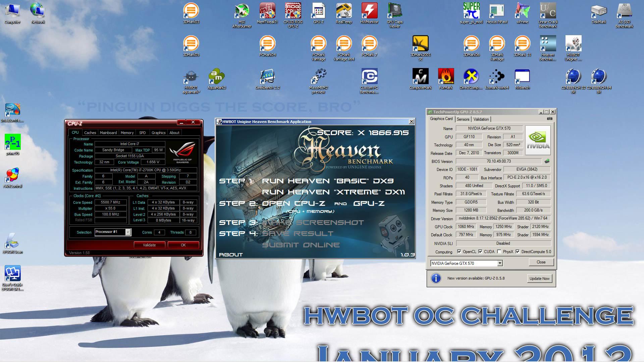This screenshot has width=644, height=362.
Task: Open MemTweakIt desktop icon
Action: pyautogui.click(x=267, y=13)
